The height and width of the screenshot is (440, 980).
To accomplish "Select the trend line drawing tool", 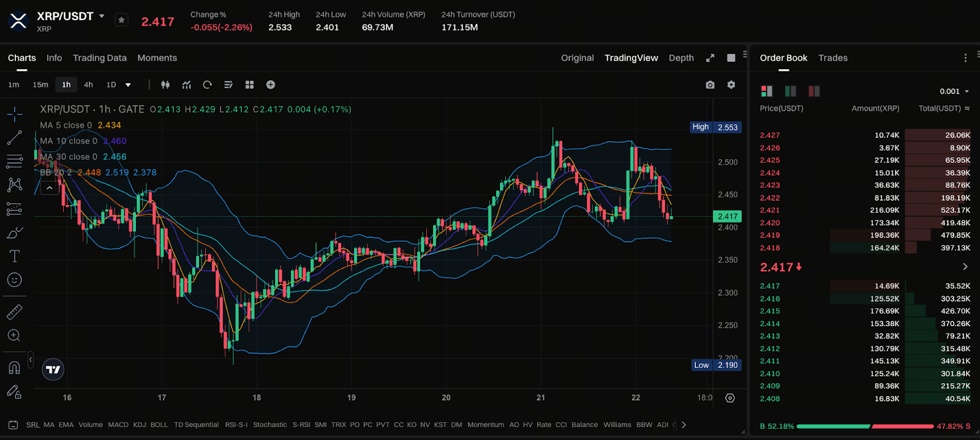I will pos(14,138).
